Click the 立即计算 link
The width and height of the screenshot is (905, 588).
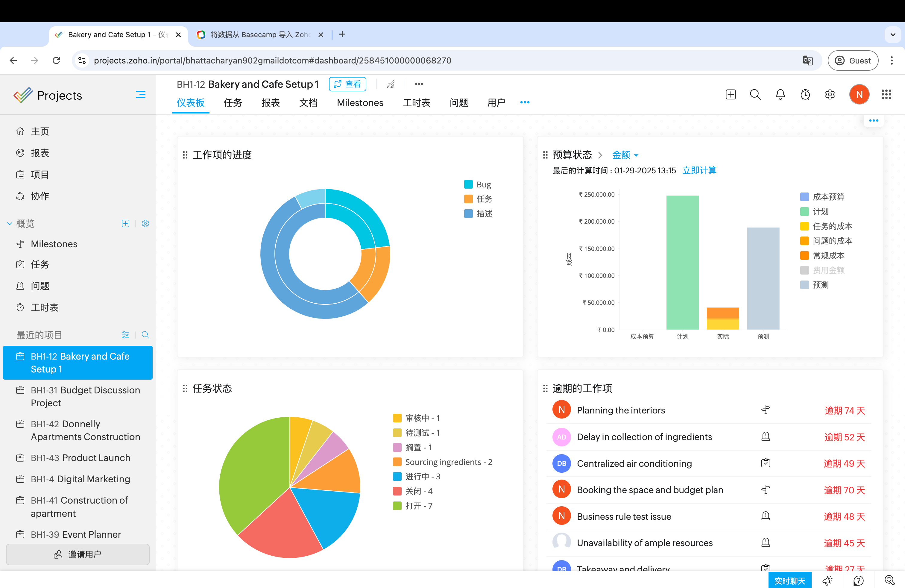[699, 170]
